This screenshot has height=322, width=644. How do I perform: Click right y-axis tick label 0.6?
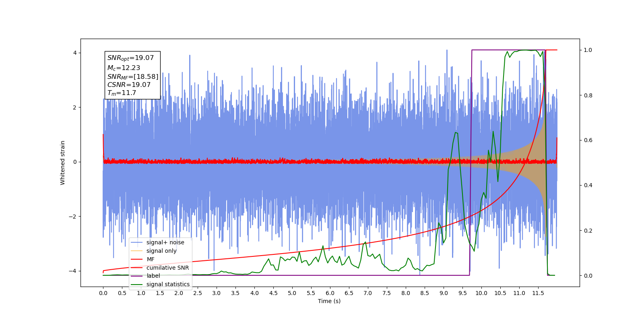(x=588, y=140)
